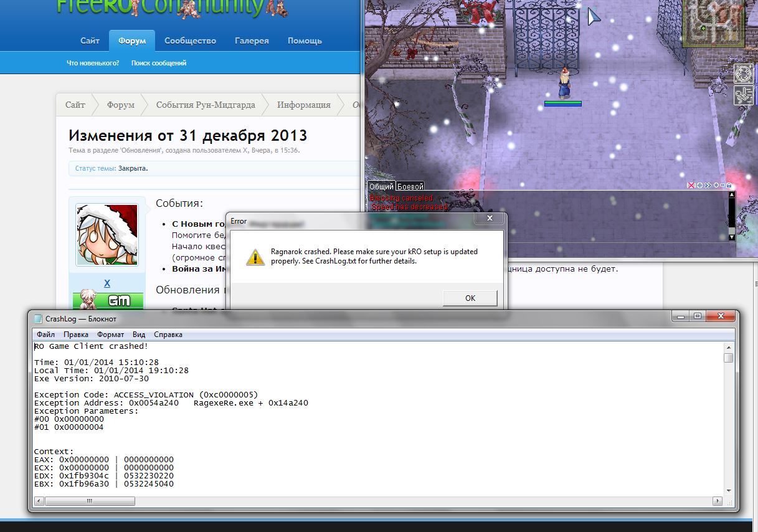Click the round target icon above the chat box
The height and width of the screenshot is (532, 758).
pyautogui.click(x=699, y=186)
